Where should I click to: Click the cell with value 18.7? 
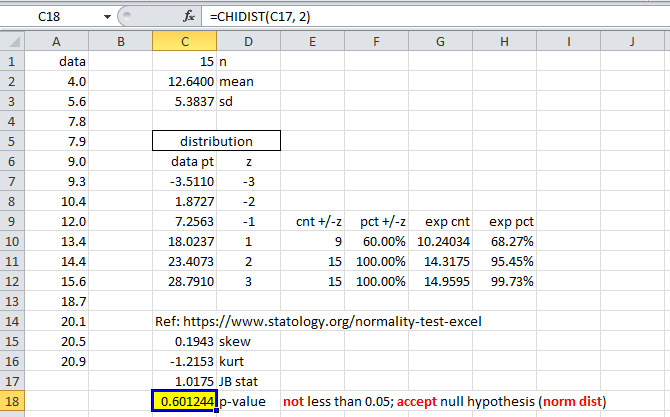[x=56, y=301]
